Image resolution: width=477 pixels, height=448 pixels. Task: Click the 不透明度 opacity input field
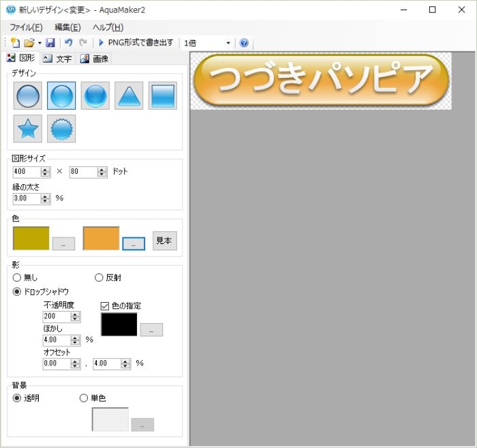point(57,316)
